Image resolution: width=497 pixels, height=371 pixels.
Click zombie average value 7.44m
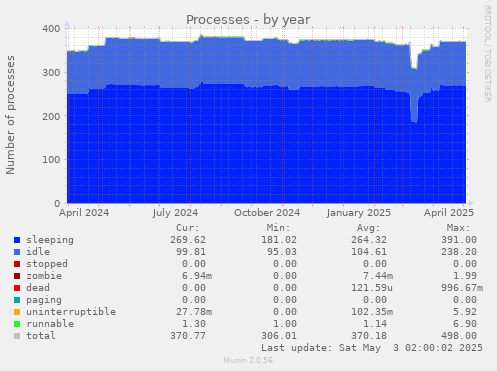378,276
